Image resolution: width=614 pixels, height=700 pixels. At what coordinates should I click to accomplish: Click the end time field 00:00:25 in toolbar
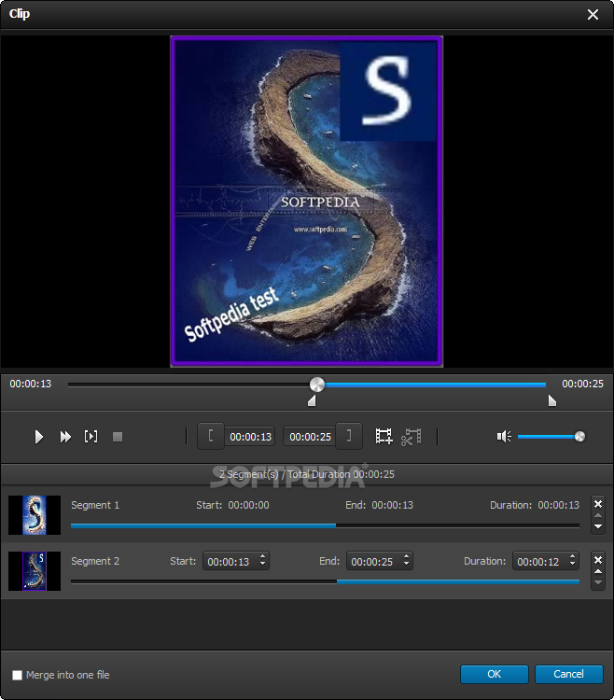pyautogui.click(x=310, y=437)
